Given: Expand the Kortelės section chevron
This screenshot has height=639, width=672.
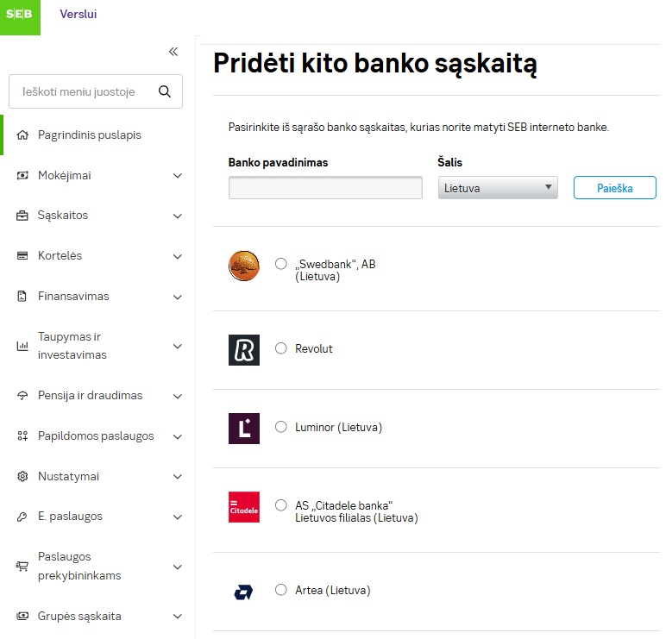Looking at the screenshot, I should pyautogui.click(x=178, y=256).
